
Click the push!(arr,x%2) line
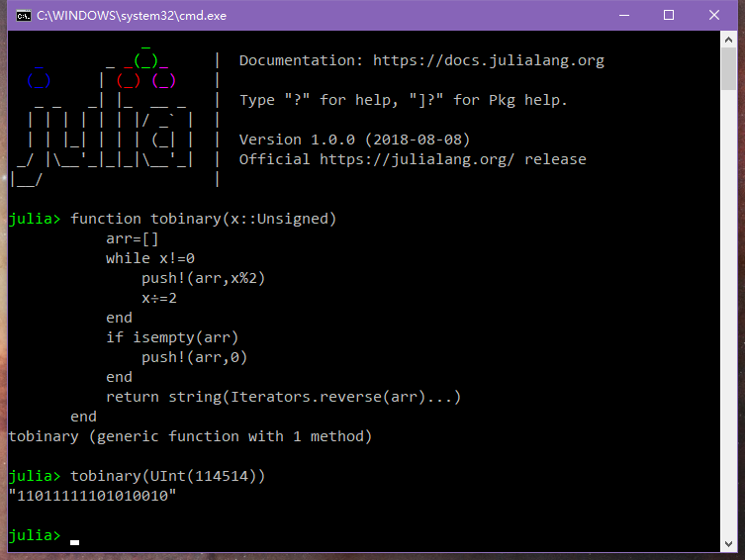204,278
